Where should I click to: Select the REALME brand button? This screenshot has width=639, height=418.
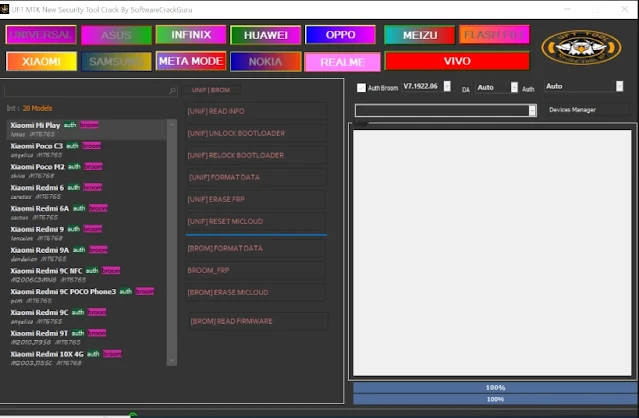342,62
